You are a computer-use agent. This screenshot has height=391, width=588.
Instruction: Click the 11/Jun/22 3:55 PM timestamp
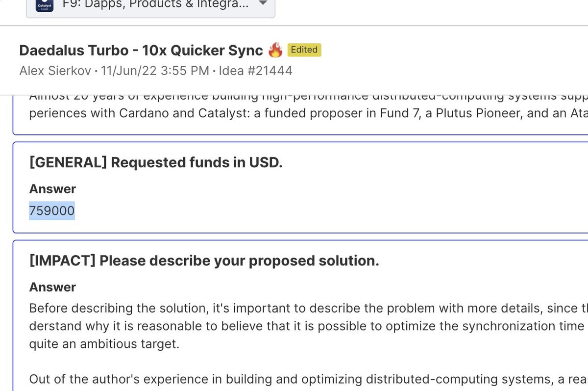click(155, 71)
